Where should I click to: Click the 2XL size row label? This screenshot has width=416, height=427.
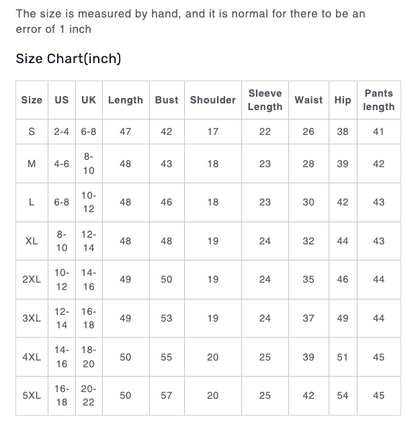point(32,279)
